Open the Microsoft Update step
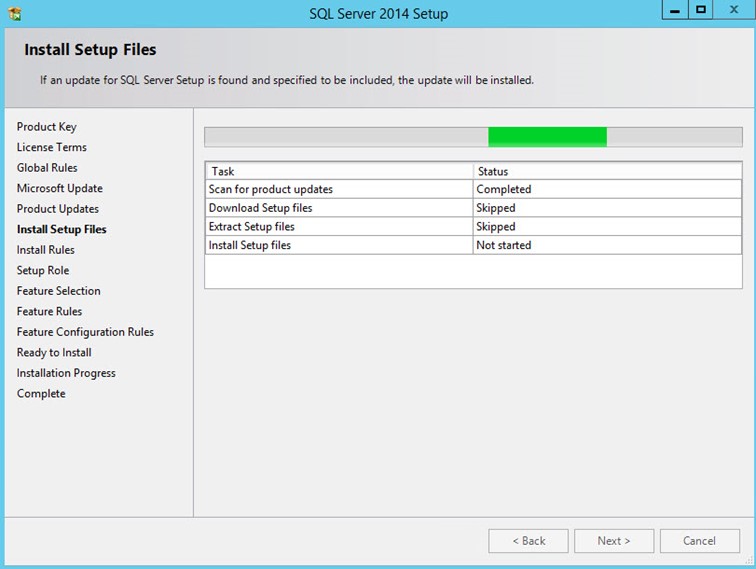Screen dimensions: 756x569 [x=59, y=188]
